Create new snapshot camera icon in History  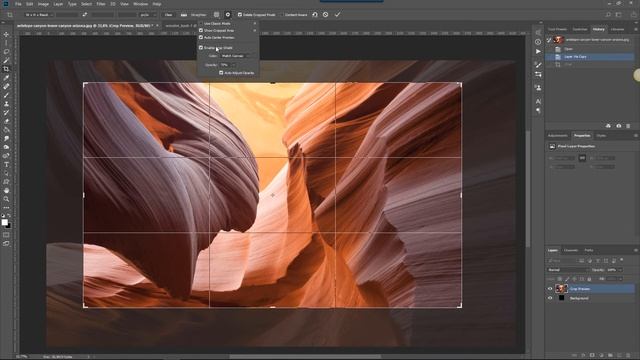[x=619, y=126]
